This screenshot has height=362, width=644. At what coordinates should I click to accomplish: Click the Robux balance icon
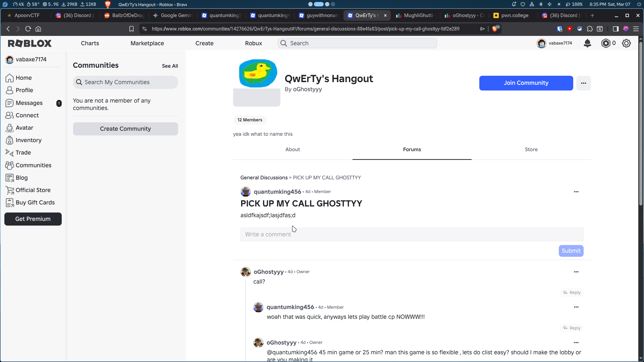tap(606, 43)
